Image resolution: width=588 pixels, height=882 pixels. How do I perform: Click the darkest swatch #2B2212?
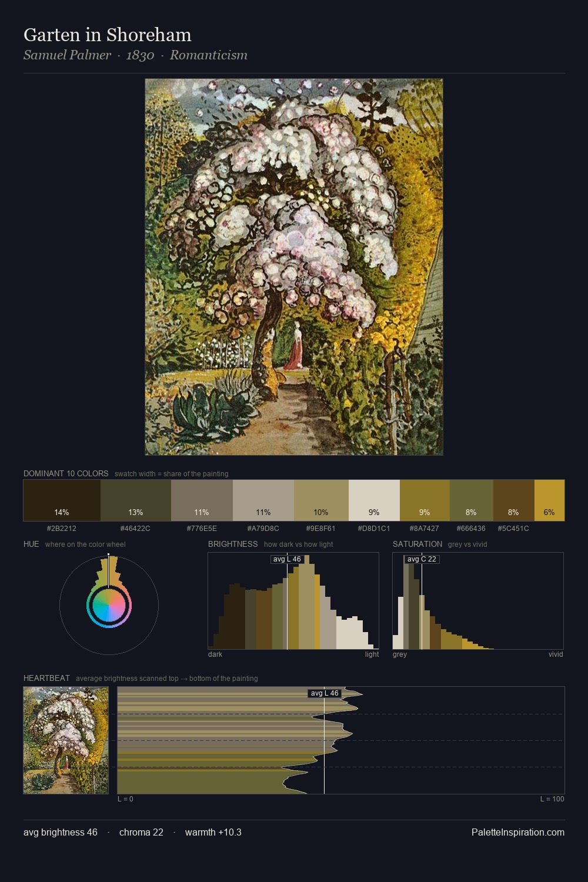[x=62, y=500]
